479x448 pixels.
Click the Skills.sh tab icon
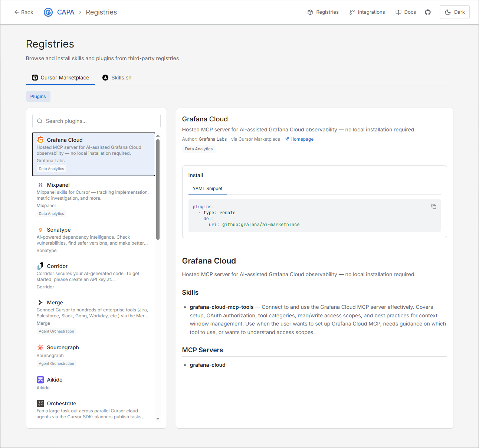click(x=105, y=78)
